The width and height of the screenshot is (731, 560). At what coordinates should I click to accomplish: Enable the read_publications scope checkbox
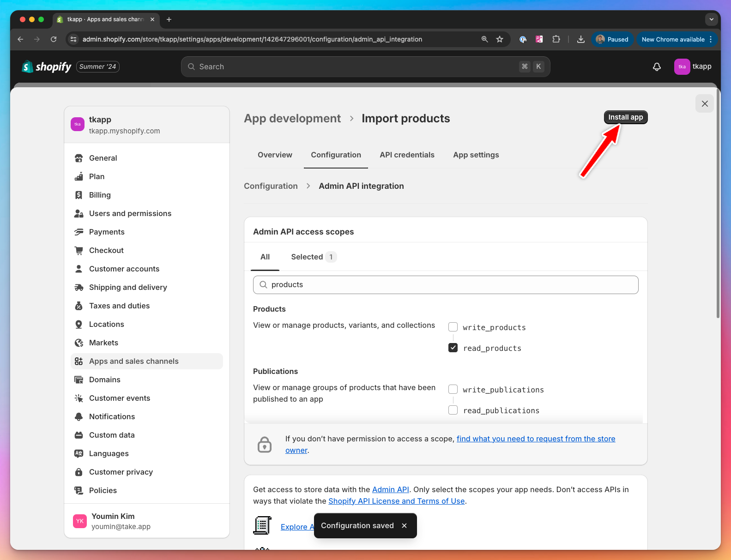453,410
